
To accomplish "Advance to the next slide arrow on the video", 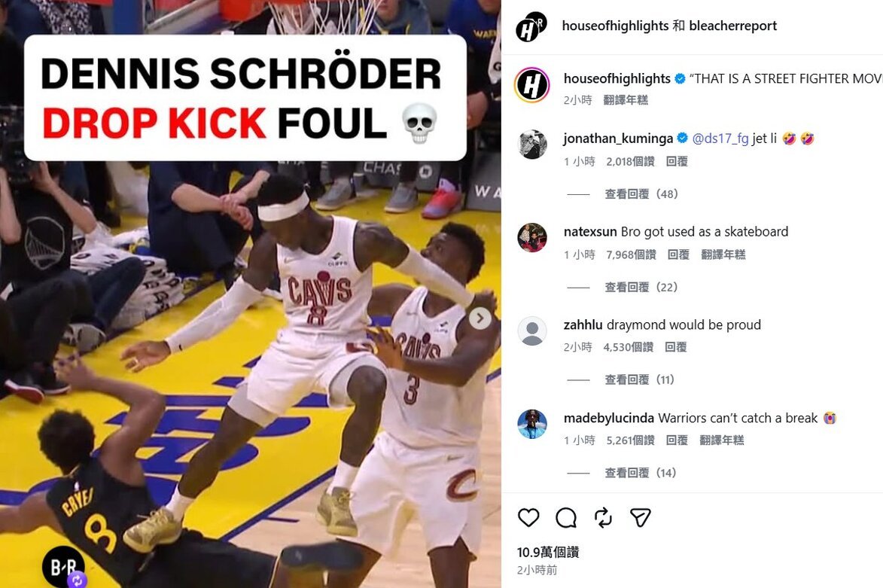I will (480, 318).
